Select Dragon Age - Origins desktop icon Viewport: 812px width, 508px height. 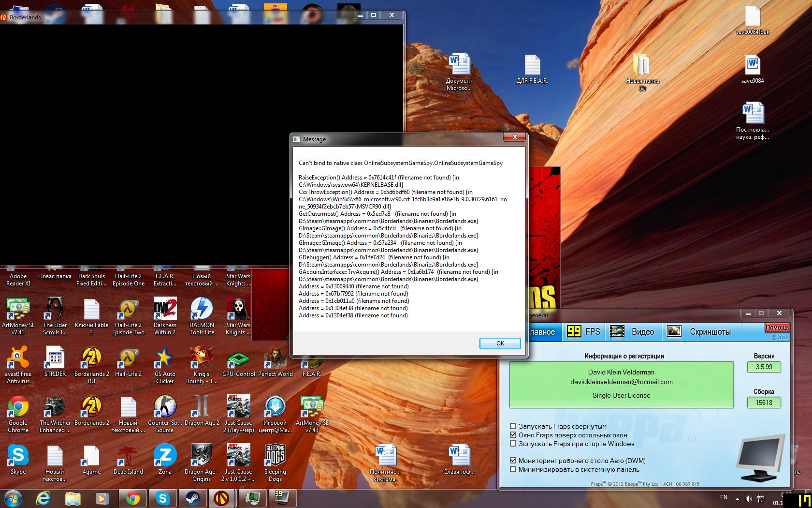pos(202,463)
